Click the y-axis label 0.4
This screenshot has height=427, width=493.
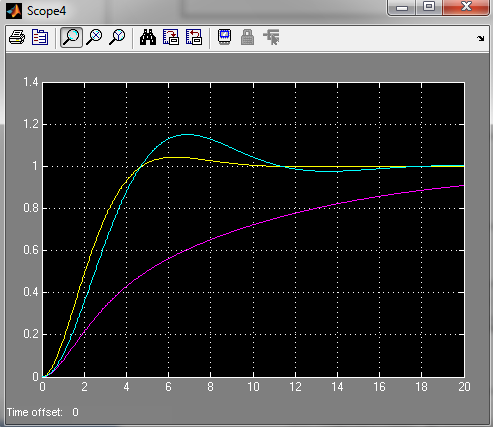click(x=31, y=292)
